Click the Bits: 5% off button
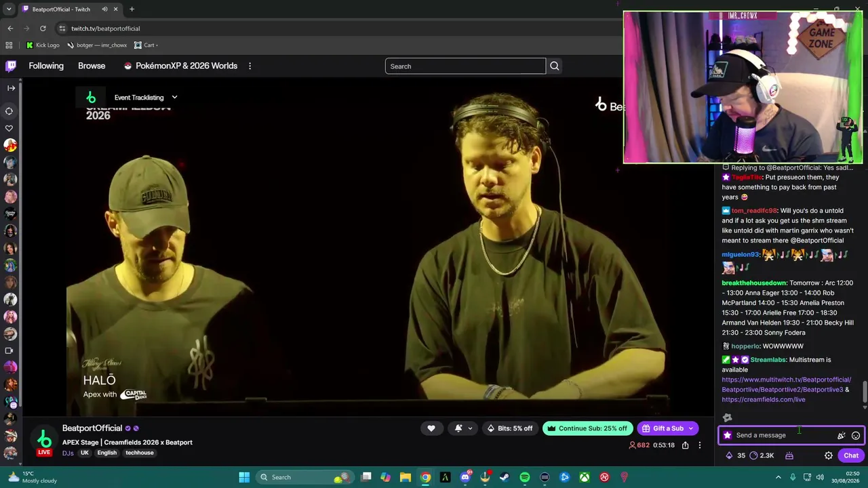868x488 pixels. coord(510,428)
